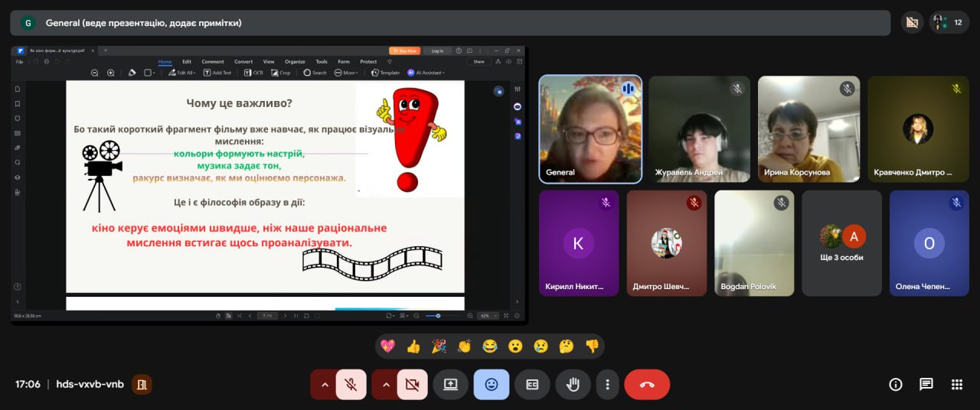This screenshot has height=410, width=980.
Task: Show meeting details info icon
Action: [x=895, y=384]
